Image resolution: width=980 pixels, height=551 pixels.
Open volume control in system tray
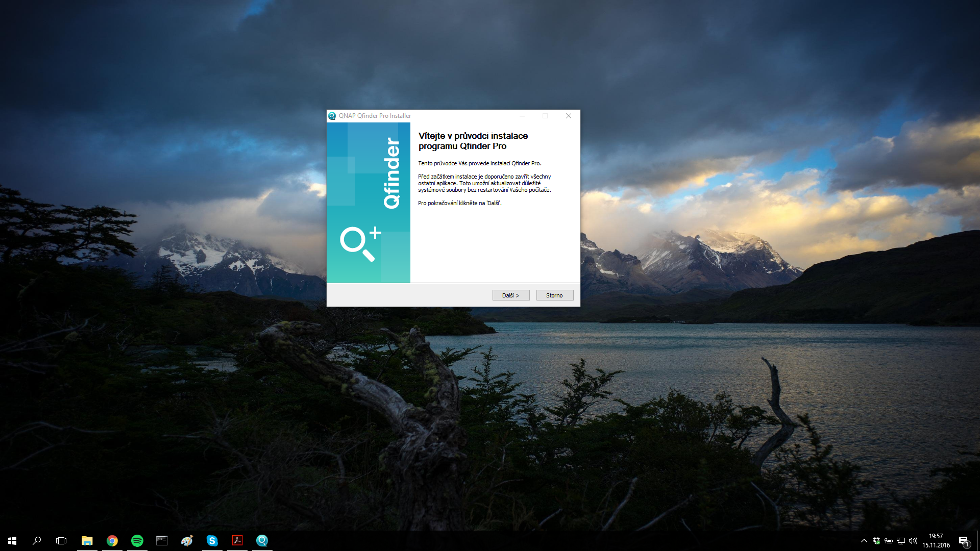tap(913, 541)
